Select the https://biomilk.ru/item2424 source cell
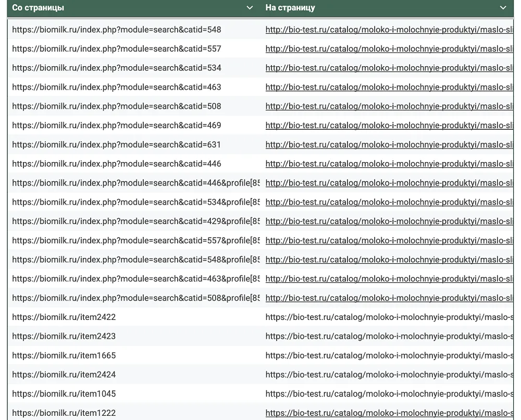 (64, 375)
